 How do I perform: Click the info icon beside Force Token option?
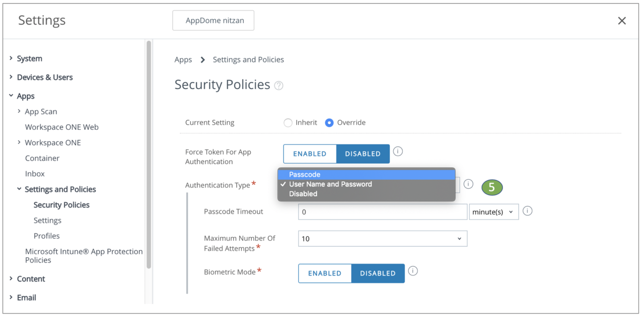click(398, 152)
